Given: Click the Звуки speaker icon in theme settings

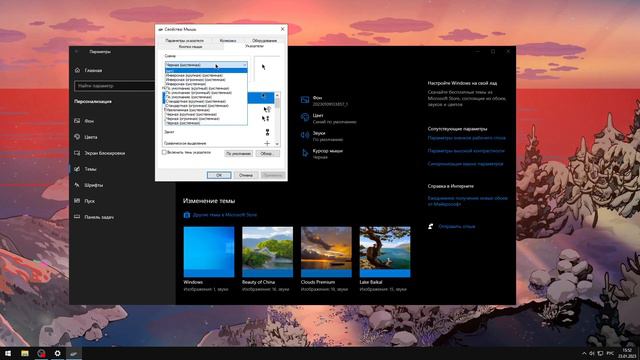Looking at the screenshot, I should (x=304, y=135).
